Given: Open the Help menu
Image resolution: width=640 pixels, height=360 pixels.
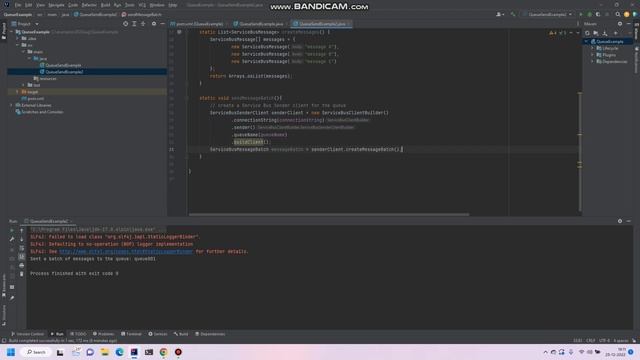Looking at the screenshot, I should [x=173, y=5].
